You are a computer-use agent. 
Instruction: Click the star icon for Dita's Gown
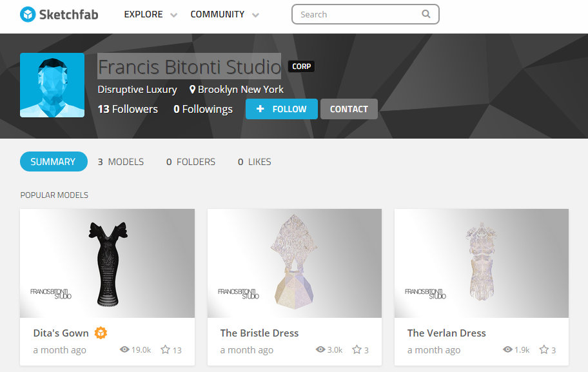tap(165, 349)
